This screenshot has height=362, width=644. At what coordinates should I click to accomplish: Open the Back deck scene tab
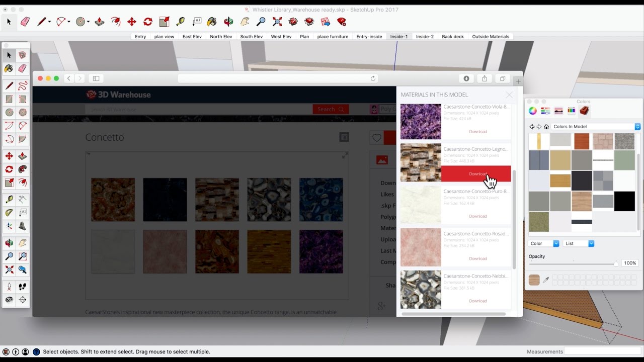pyautogui.click(x=453, y=37)
